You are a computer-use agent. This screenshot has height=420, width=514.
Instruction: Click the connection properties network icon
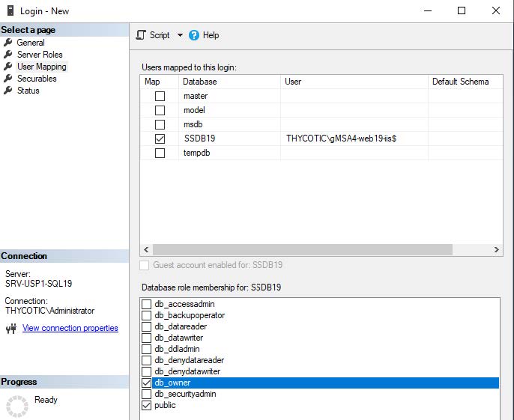click(10, 329)
